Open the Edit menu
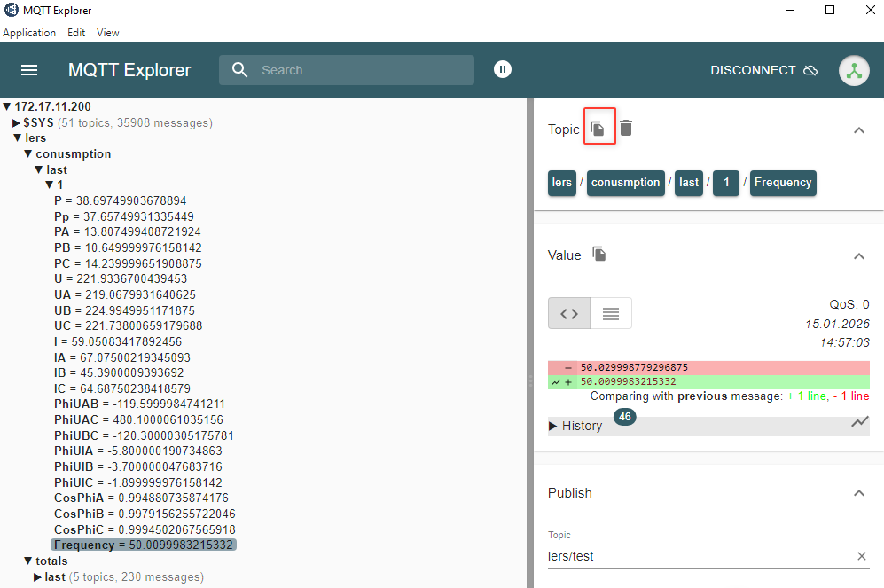Viewport: 884px width, 588px height. coord(76,33)
